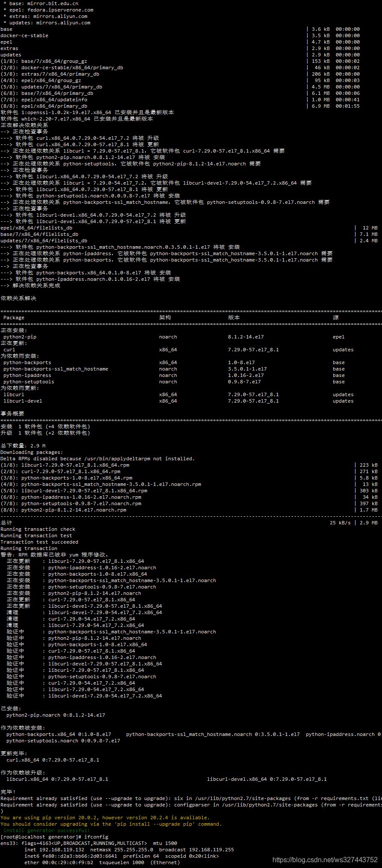The width and height of the screenshot is (382, 868).
Task: Click 'curl.x86_64 0:7.29.0-57.el7_8.1' updated entry
Action: tap(53, 760)
